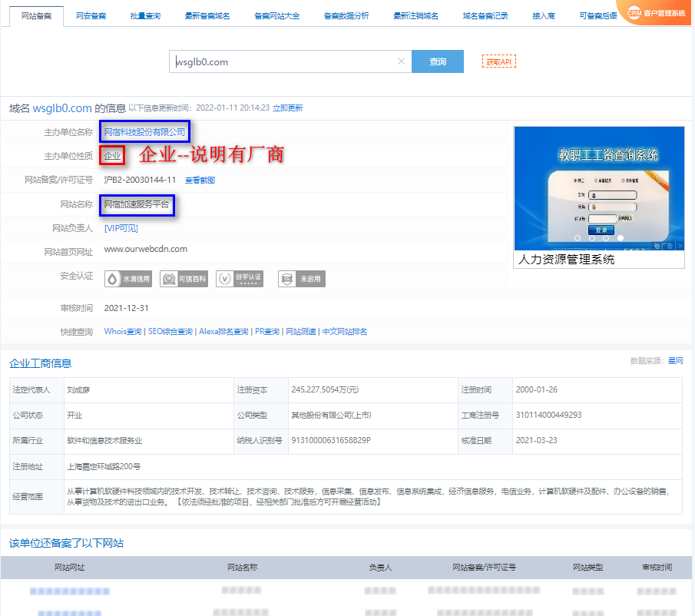This screenshot has height=616, width=695.
Task: Click 人力资源管理系统 ad caption
Action: [x=566, y=260]
